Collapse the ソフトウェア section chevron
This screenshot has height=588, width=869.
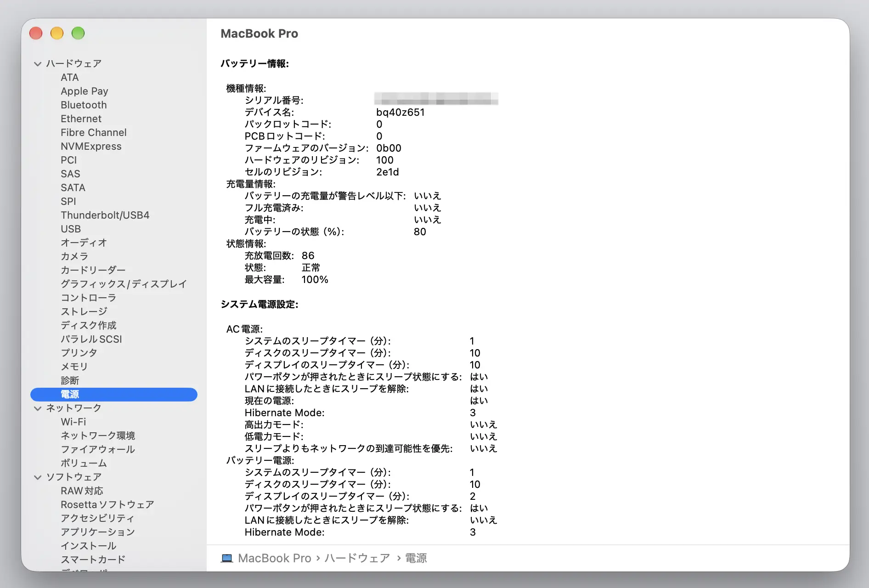pos(38,477)
